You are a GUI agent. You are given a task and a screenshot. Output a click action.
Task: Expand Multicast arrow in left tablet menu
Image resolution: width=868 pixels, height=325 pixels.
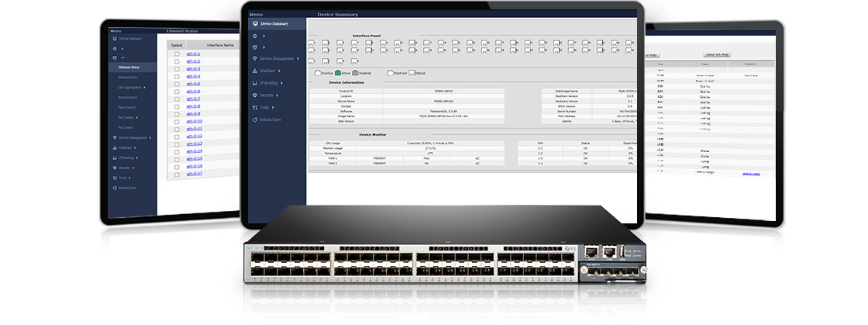pos(135,148)
